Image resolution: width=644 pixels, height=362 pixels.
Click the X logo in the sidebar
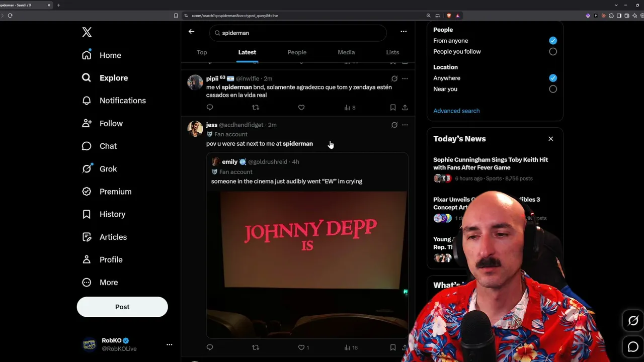(x=87, y=32)
